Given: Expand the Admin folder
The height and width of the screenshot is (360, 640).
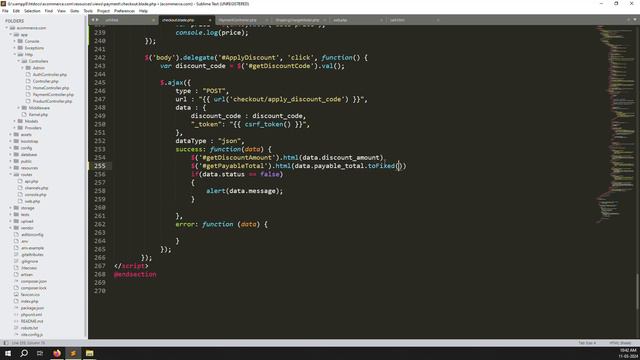Looking at the screenshot, I should (23, 68).
